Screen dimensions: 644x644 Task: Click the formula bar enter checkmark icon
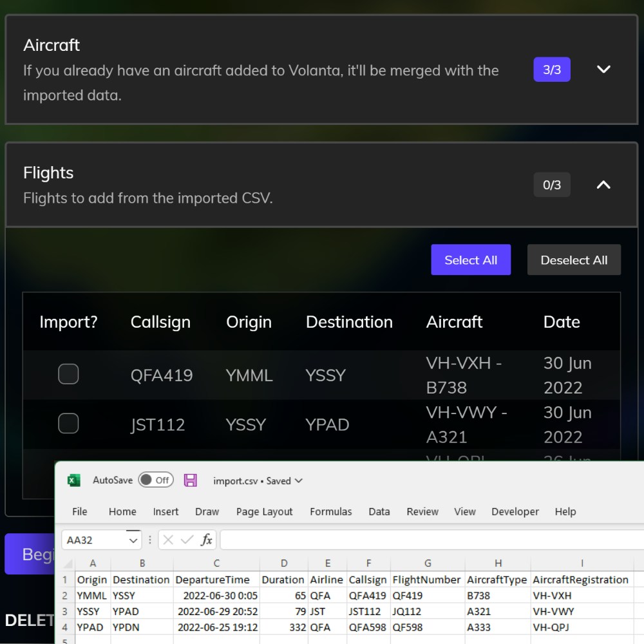pyautogui.click(x=187, y=540)
